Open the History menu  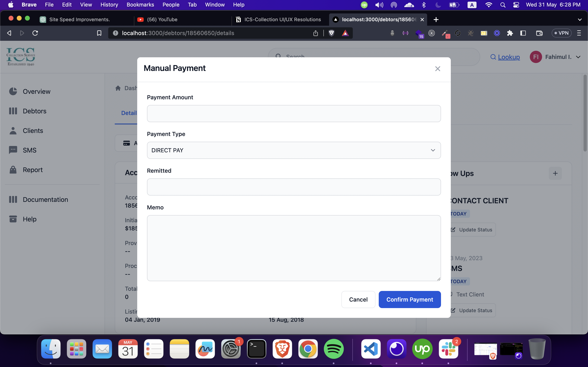(109, 5)
